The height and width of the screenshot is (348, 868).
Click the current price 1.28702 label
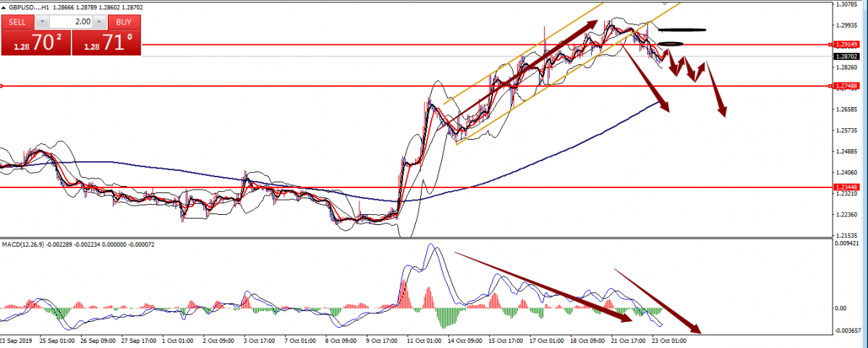[846, 56]
